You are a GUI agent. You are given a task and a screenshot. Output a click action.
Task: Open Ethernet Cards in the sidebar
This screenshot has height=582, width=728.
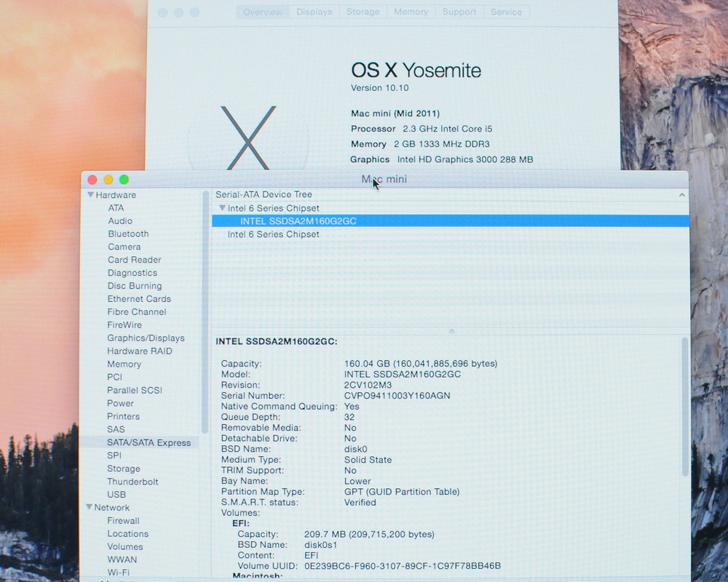point(139,299)
